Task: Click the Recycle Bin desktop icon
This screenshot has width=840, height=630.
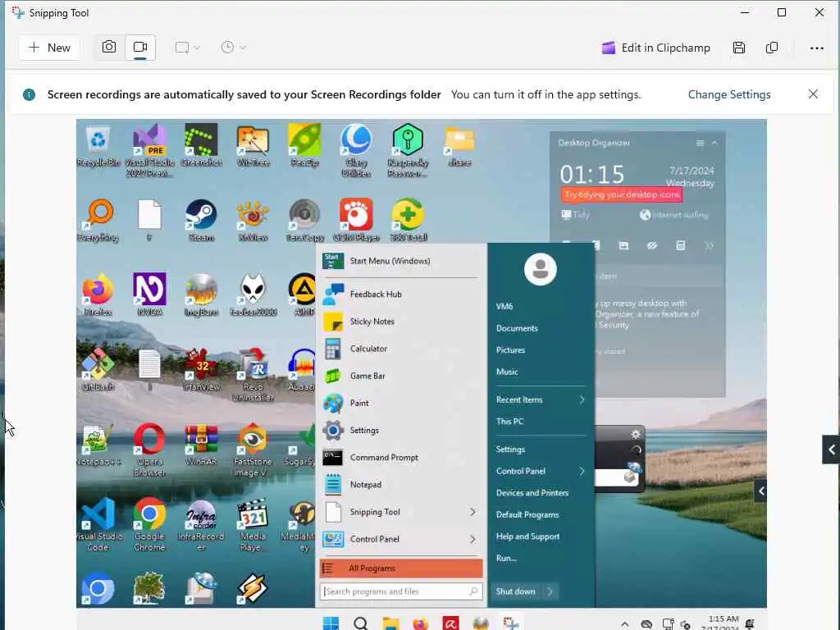Action: point(98,144)
